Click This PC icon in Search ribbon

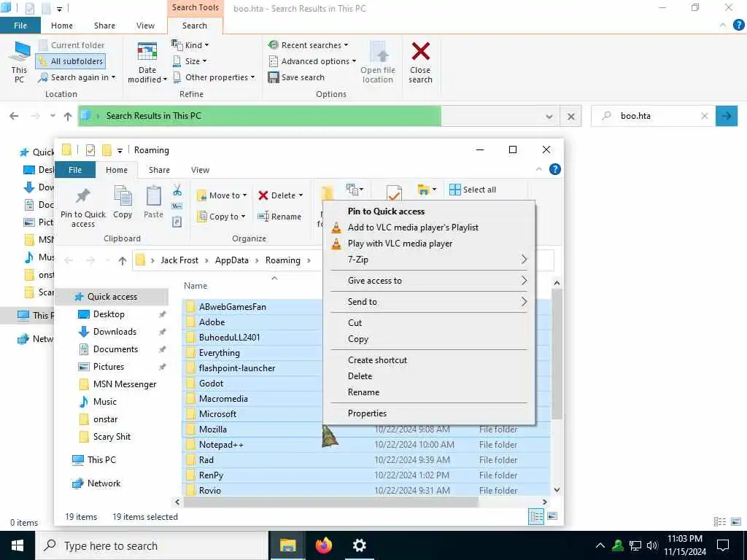[19, 52]
